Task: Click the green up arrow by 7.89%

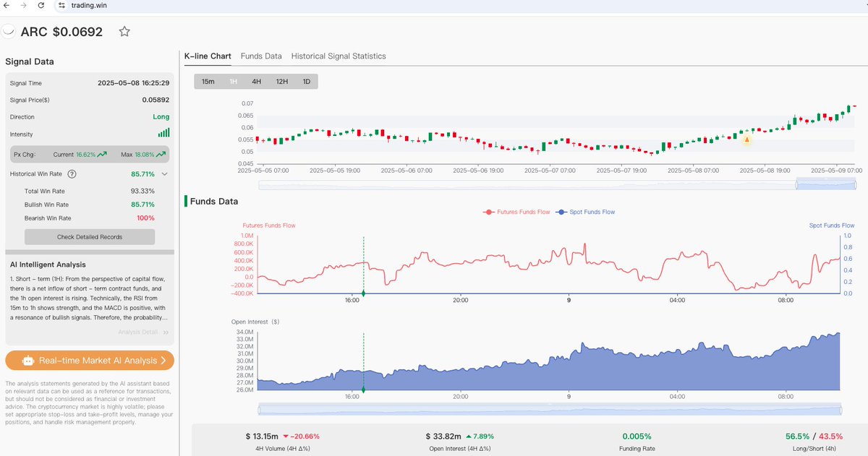Action: click(469, 436)
